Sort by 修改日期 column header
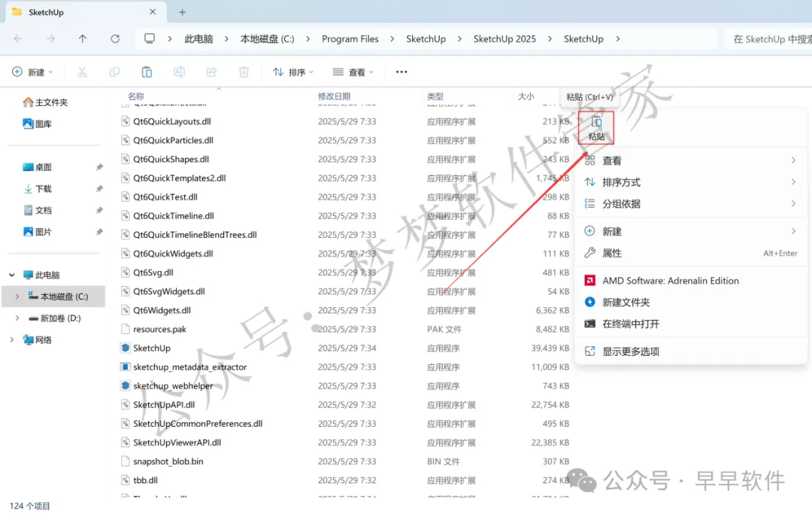Image resolution: width=812 pixels, height=514 pixels. [x=334, y=96]
